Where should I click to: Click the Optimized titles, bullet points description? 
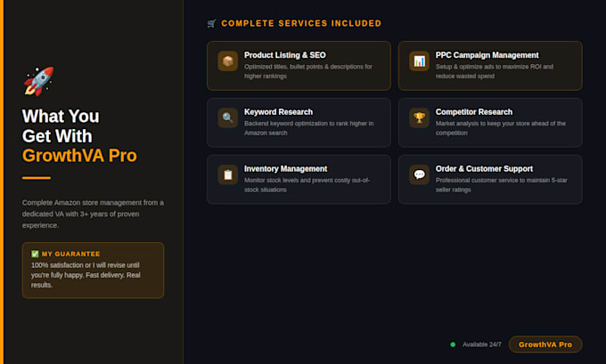point(308,71)
